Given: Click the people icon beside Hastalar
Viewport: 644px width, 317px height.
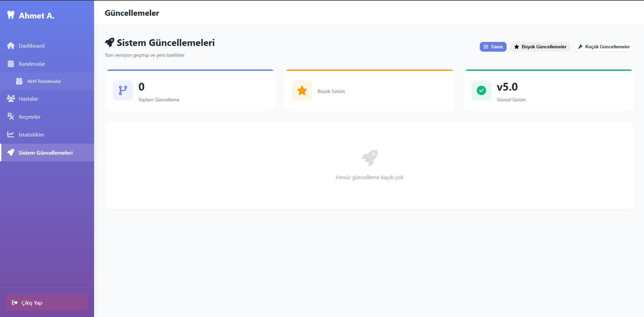Looking at the screenshot, I should click(11, 99).
